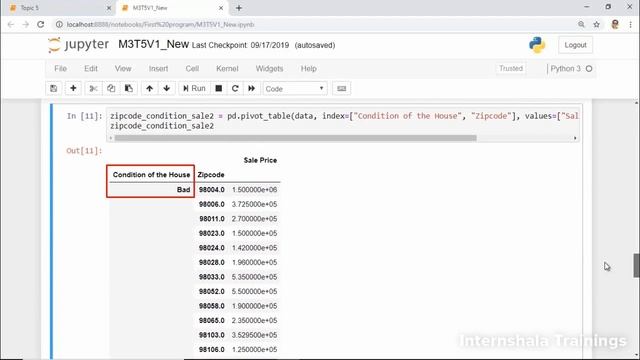Open the Insert menu
The width and height of the screenshot is (640, 360).
coord(158,69)
